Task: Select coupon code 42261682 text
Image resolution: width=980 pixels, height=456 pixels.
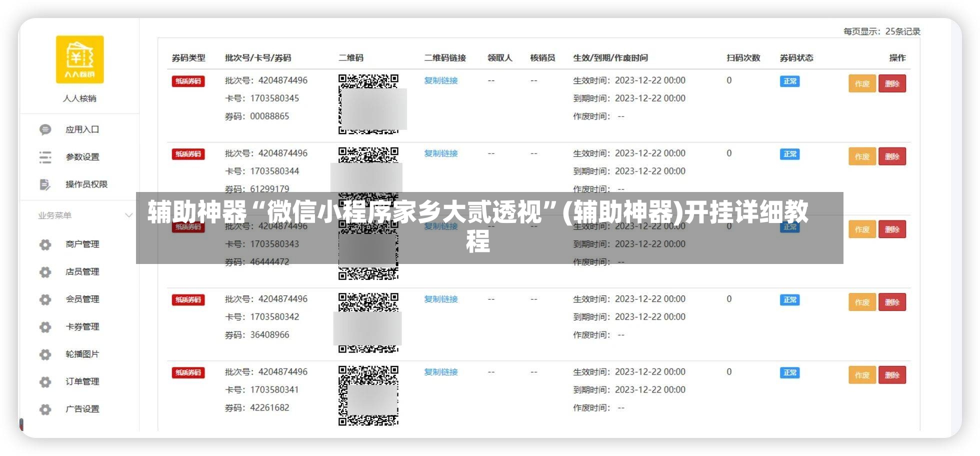Action: coord(269,408)
